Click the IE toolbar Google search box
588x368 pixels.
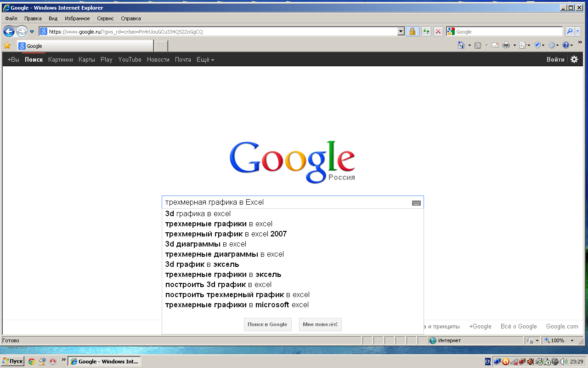pyautogui.click(x=504, y=31)
